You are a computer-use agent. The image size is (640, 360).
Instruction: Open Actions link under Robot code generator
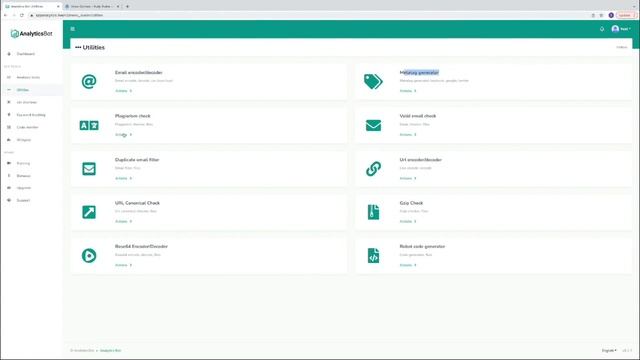pos(408,265)
